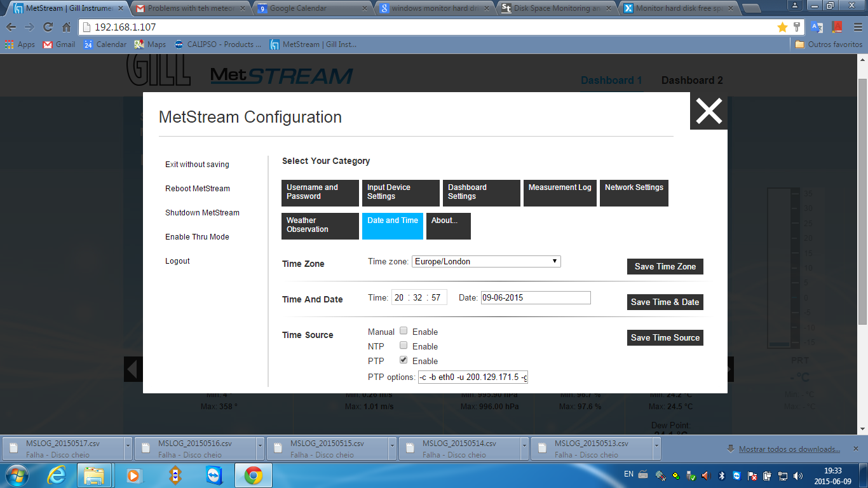Enable the NTP time source checkbox
Viewport: 868px width, 488px height.
click(x=403, y=346)
